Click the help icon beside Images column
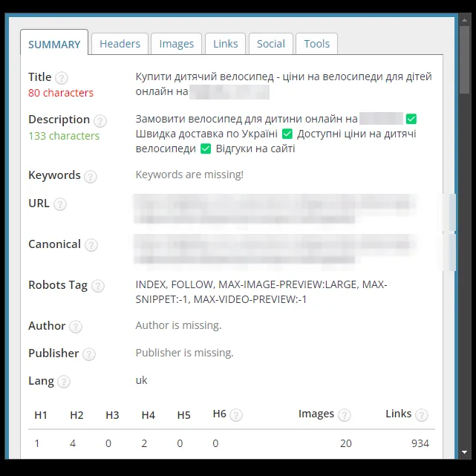The width and height of the screenshot is (476, 476). pyautogui.click(x=345, y=415)
